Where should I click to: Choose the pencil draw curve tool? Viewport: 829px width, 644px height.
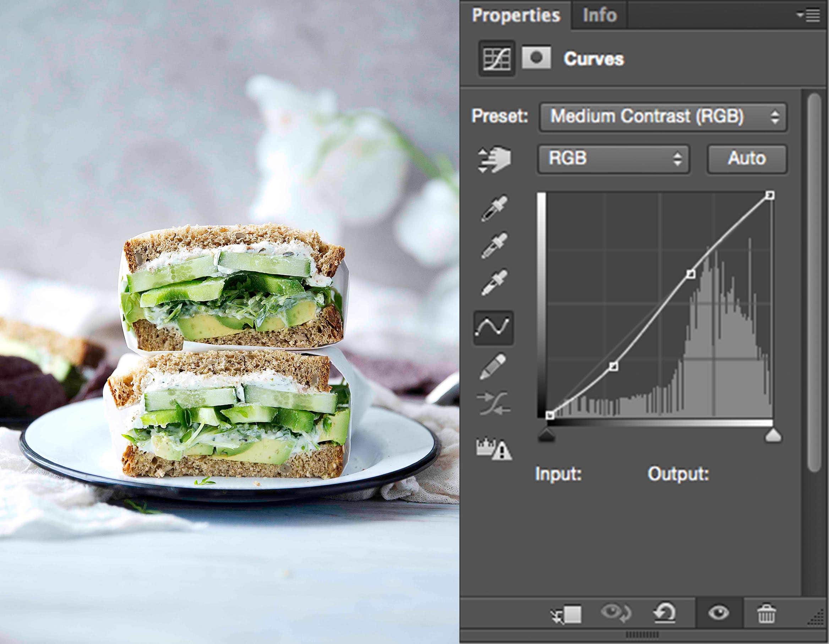493,366
